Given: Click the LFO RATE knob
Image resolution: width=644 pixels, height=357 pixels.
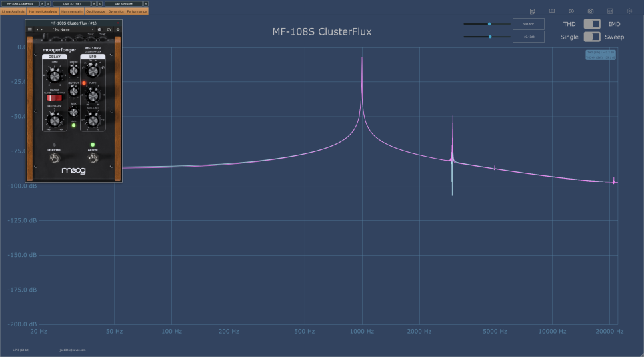Looking at the screenshot, I should tap(93, 96).
